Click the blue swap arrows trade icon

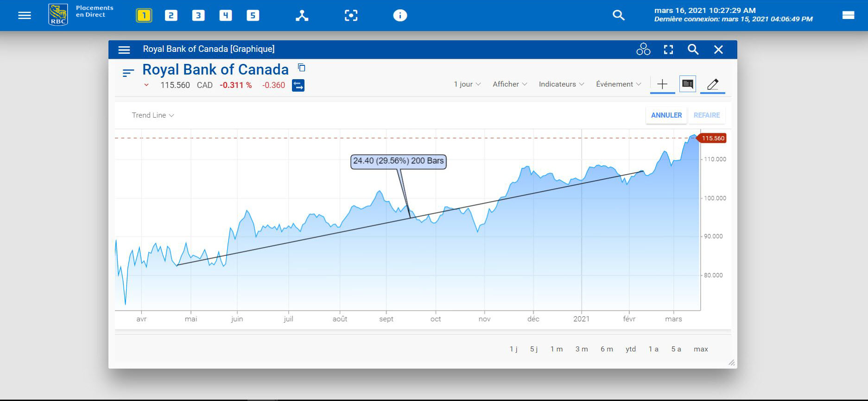click(298, 85)
